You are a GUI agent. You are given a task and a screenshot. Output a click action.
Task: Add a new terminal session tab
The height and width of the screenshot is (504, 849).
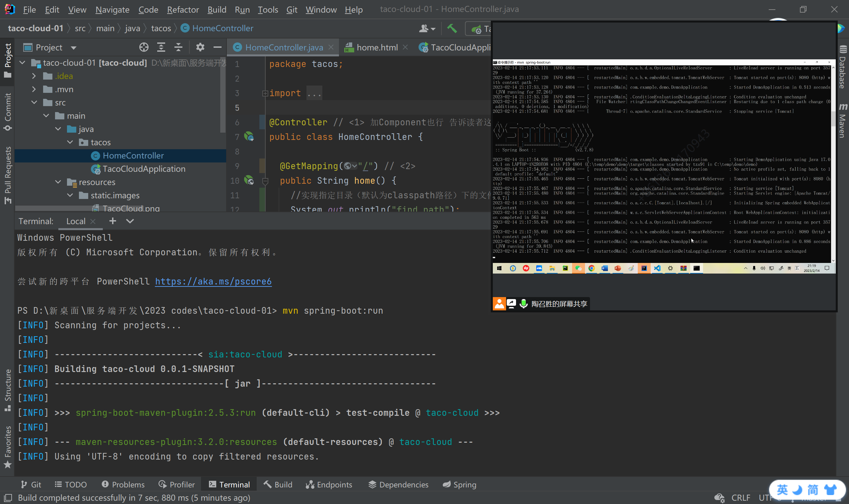tap(112, 221)
